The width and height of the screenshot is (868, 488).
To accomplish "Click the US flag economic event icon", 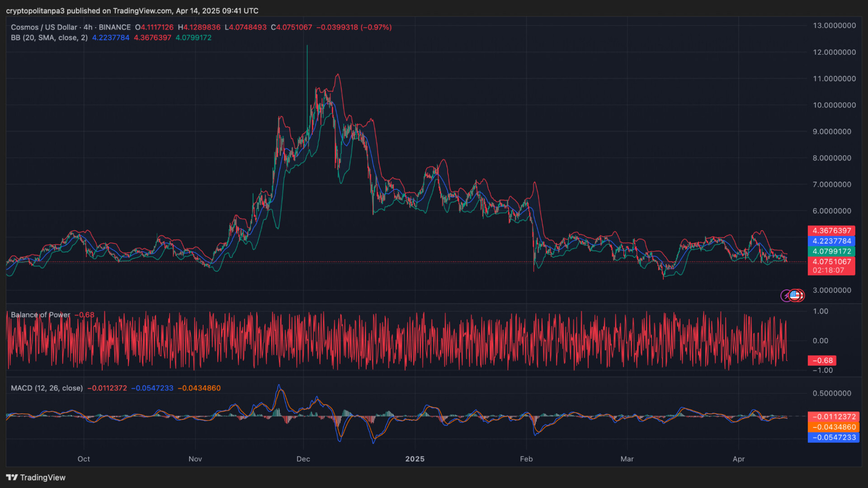I will tap(795, 296).
